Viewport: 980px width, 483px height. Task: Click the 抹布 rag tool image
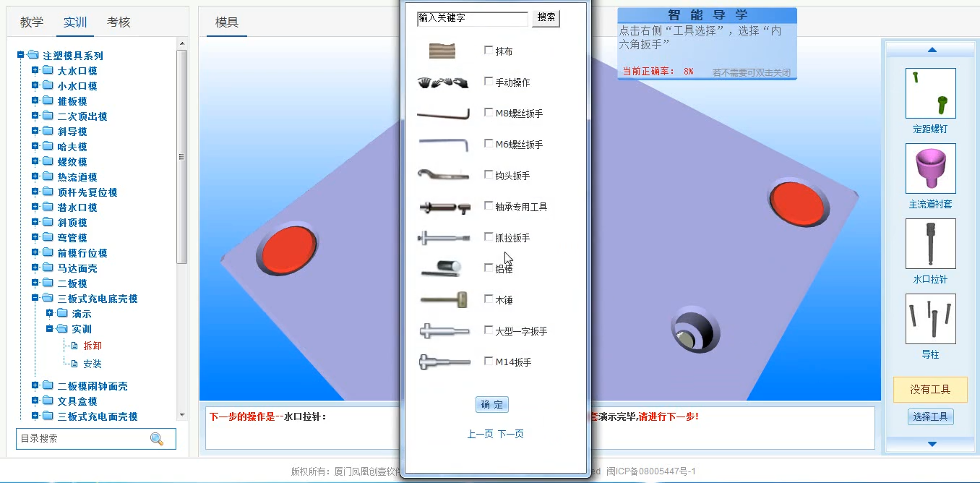(x=442, y=51)
